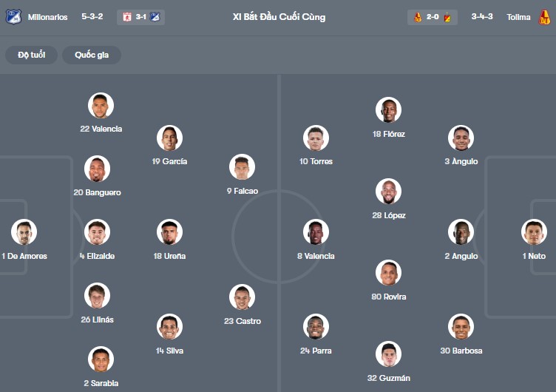Image resolution: width=556 pixels, height=392 pixels.
Task: Click goalkeeper Neto's avatar
Action: pyautogui.click(x=534, y=232)
